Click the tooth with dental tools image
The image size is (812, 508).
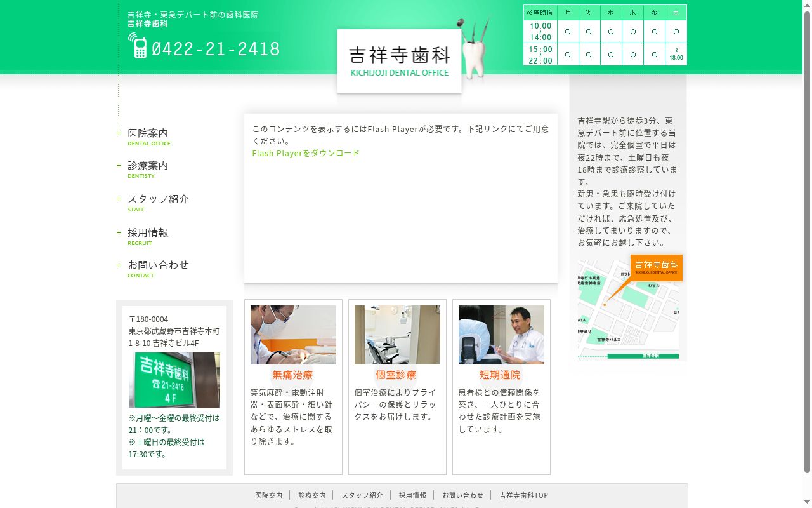point(475,48)
